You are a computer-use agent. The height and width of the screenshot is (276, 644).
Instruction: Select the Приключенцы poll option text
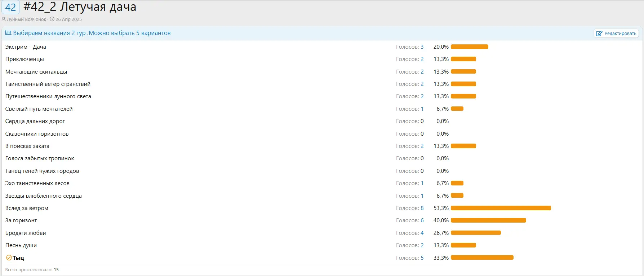[25, 59]
